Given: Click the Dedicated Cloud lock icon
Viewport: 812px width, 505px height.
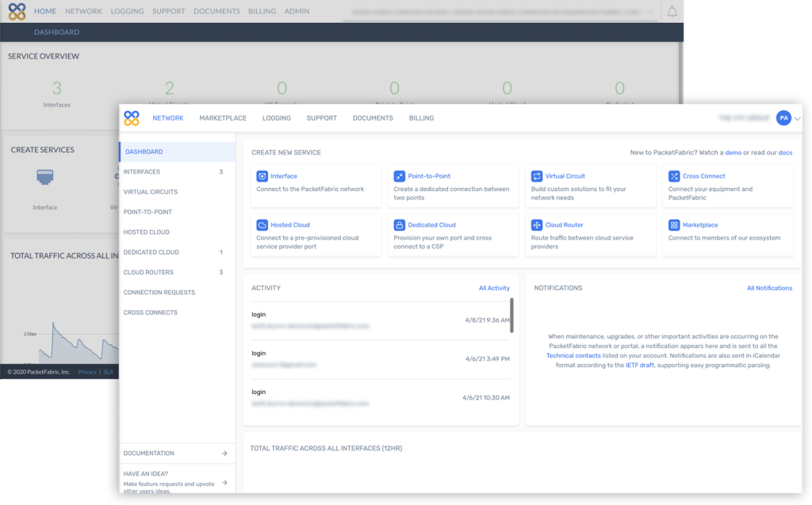Looking at the screenshot, I should pyautogui.click(x=400, y=225).
